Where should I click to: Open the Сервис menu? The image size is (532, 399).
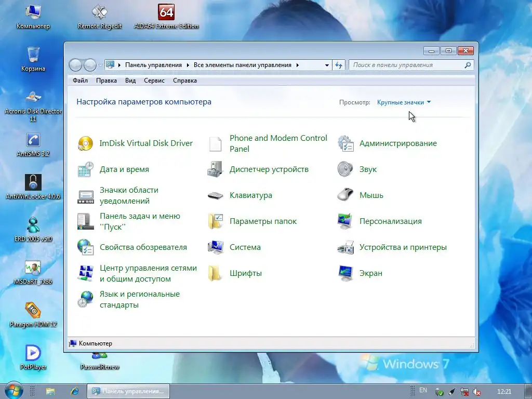(x=154, y=81)
